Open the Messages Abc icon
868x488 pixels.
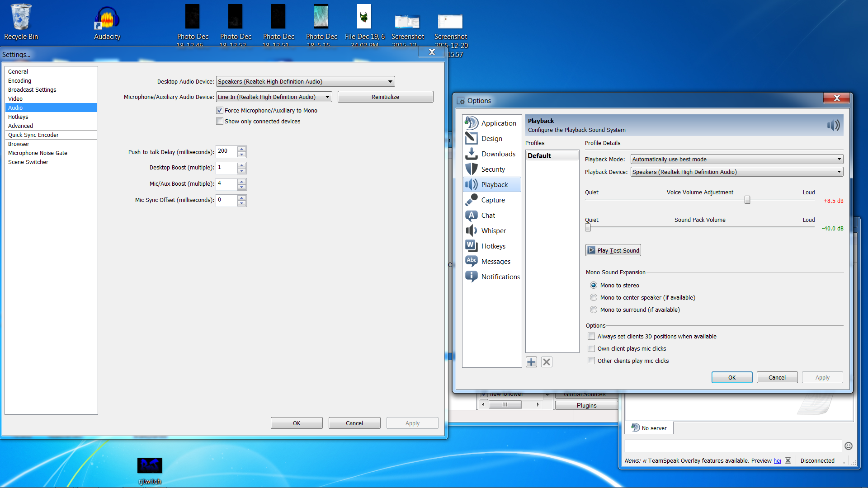coord(472,261)
